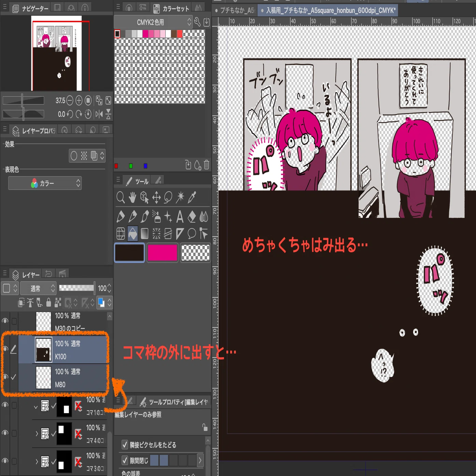Toggle visibility of コマ3 folder layer
This screenshot has height=476, width=476.
click(x=5, y=461)
